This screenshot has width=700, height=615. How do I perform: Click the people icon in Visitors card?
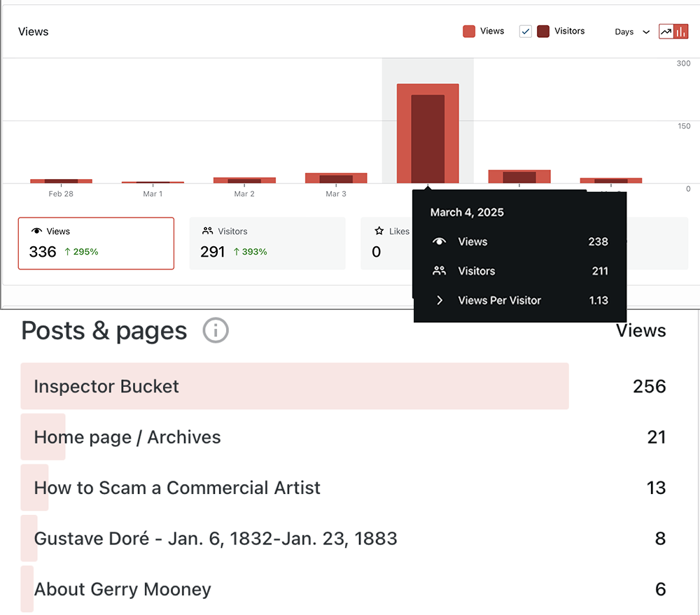(207, 232)
